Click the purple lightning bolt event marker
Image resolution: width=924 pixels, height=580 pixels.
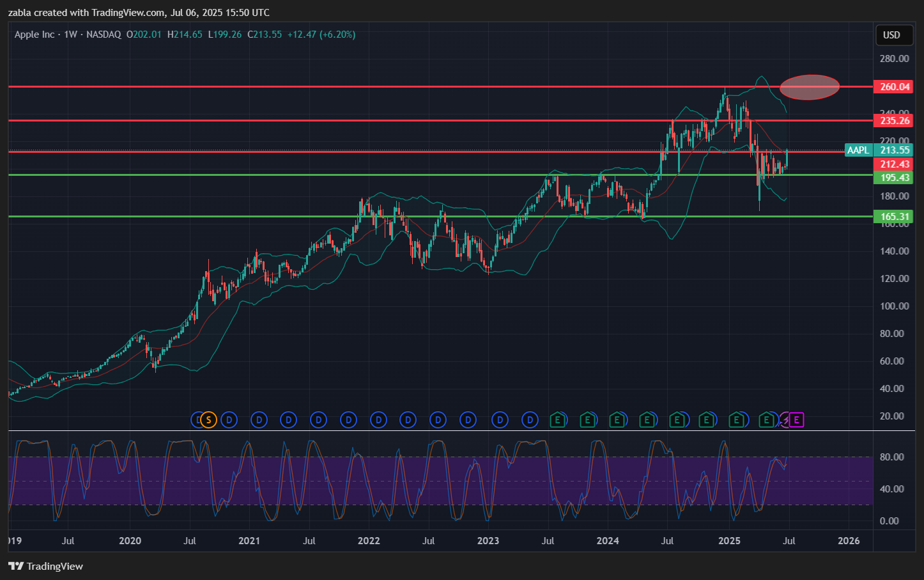point(785,420)
